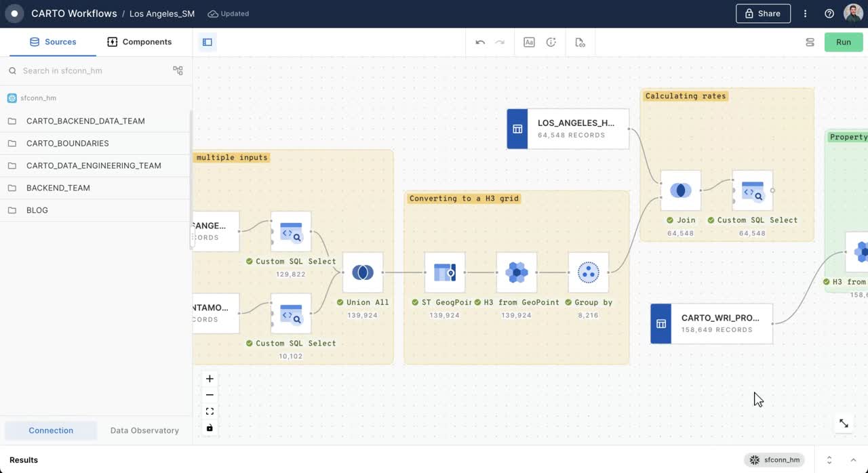
Task: Toggle the tree view in sources search
Action: coord(178,70)
